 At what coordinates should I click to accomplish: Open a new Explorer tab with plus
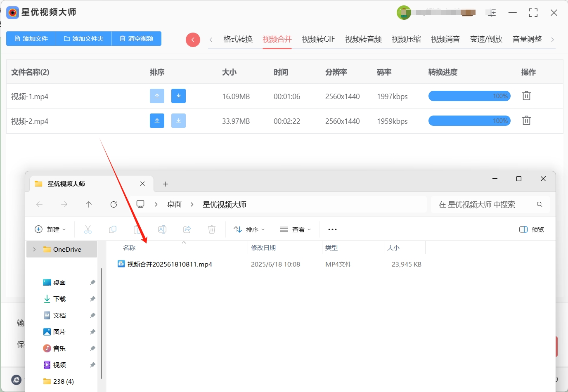pyautogui.click(x=166, y=184)
